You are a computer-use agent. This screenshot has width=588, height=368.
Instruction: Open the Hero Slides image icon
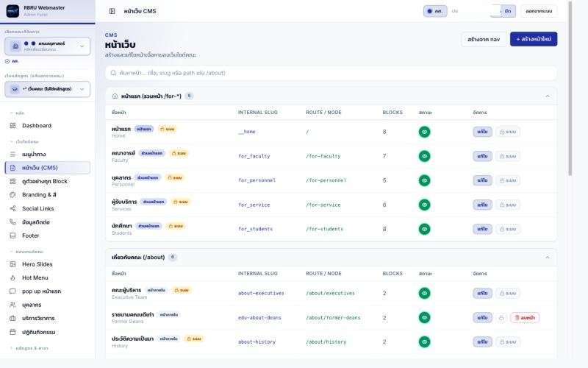coord(12,264)
